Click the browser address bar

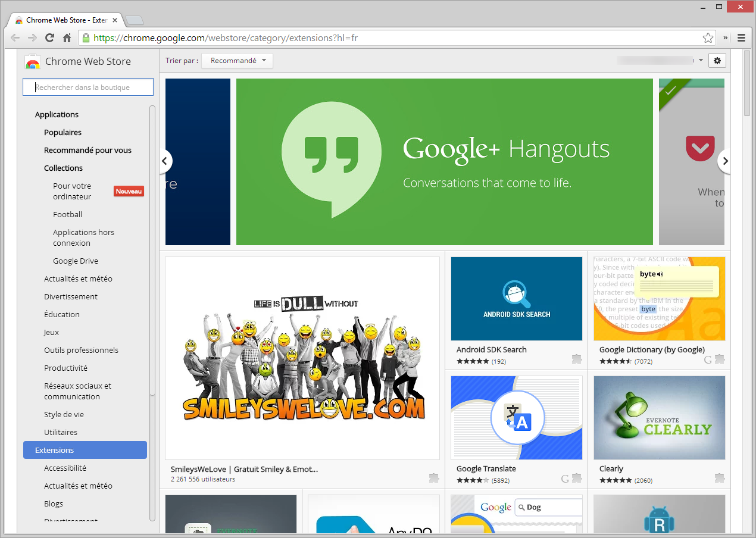[x=396, y=38]
